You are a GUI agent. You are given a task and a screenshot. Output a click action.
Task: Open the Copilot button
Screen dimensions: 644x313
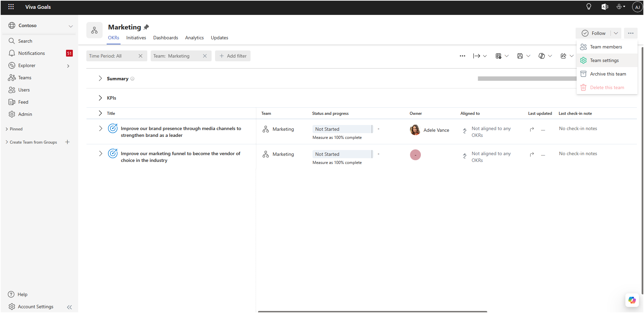point(632,300)
